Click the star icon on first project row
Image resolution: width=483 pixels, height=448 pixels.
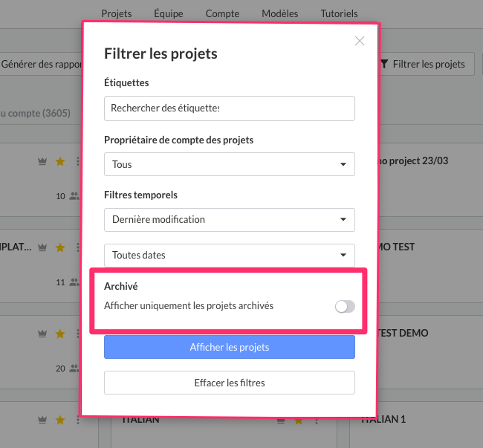pyautogui.click(x=60, y=161)
